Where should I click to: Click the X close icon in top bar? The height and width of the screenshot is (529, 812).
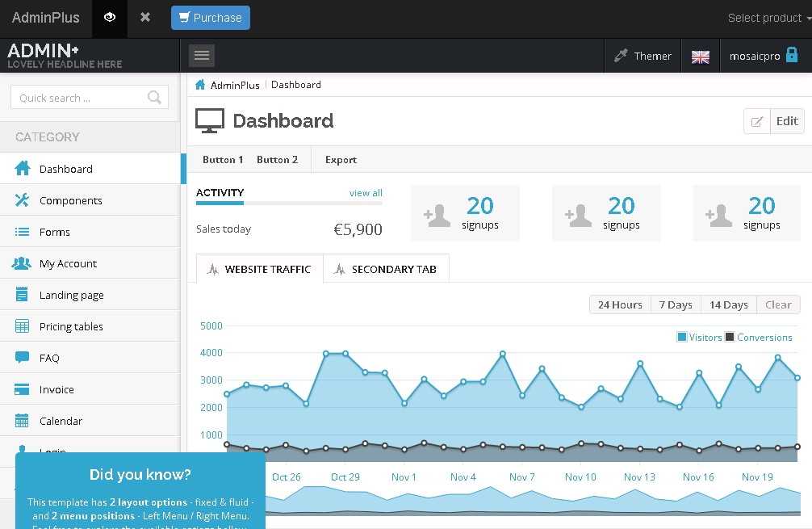point(145,18)
